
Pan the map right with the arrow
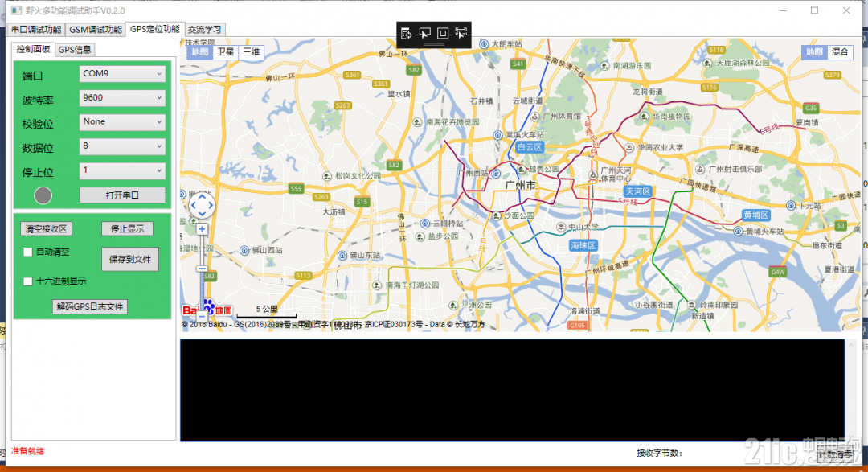pyautogui.click(x=211, y=206)
